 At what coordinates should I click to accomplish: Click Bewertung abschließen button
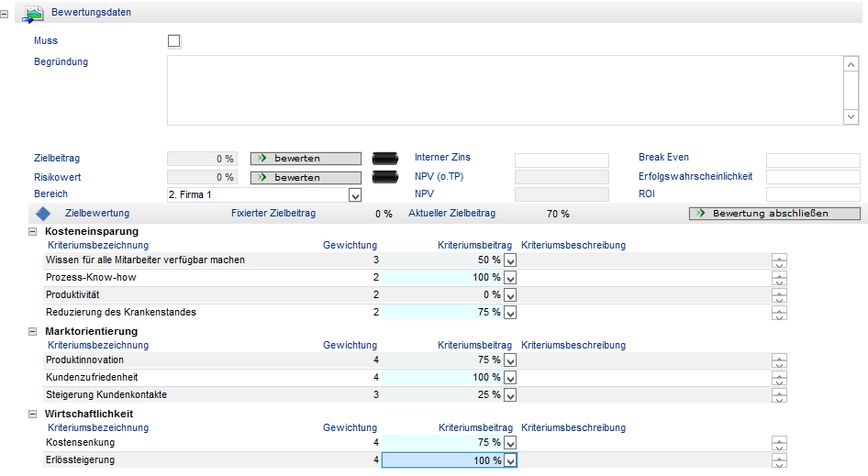point(774,214)
